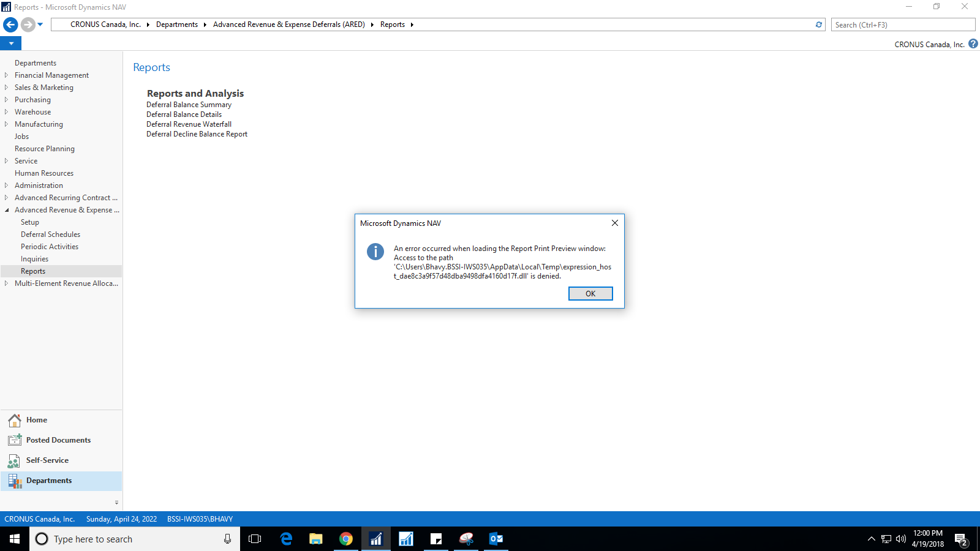Select Setup under Advanced Revenue & Expense

point(30,222)
